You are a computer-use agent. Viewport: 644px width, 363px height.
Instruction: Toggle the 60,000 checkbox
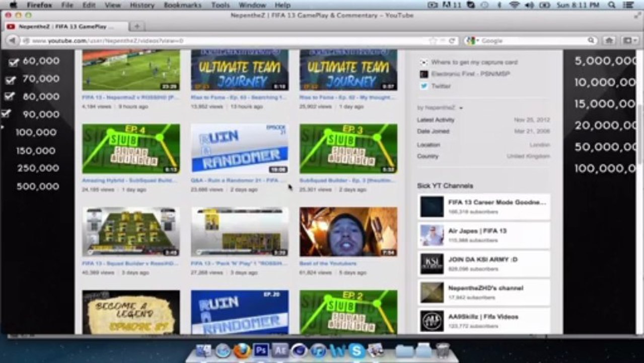(14, 62)
